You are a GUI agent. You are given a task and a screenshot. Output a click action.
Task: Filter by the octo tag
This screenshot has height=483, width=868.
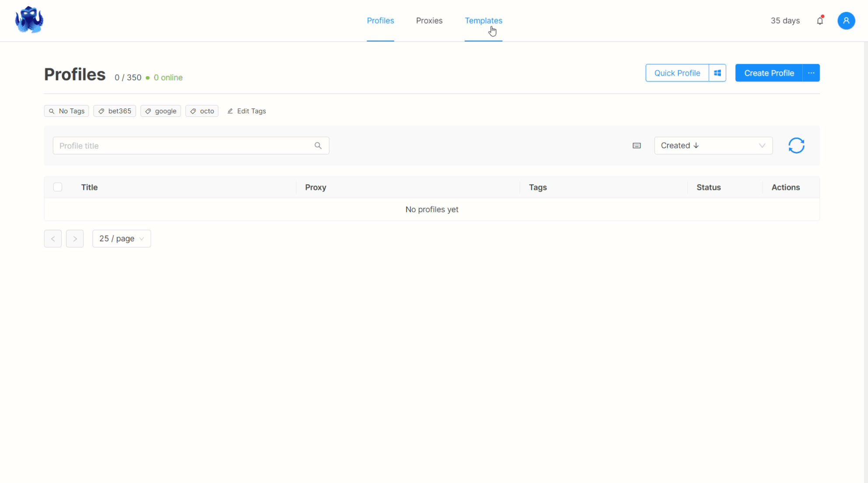tap(202, 111)
